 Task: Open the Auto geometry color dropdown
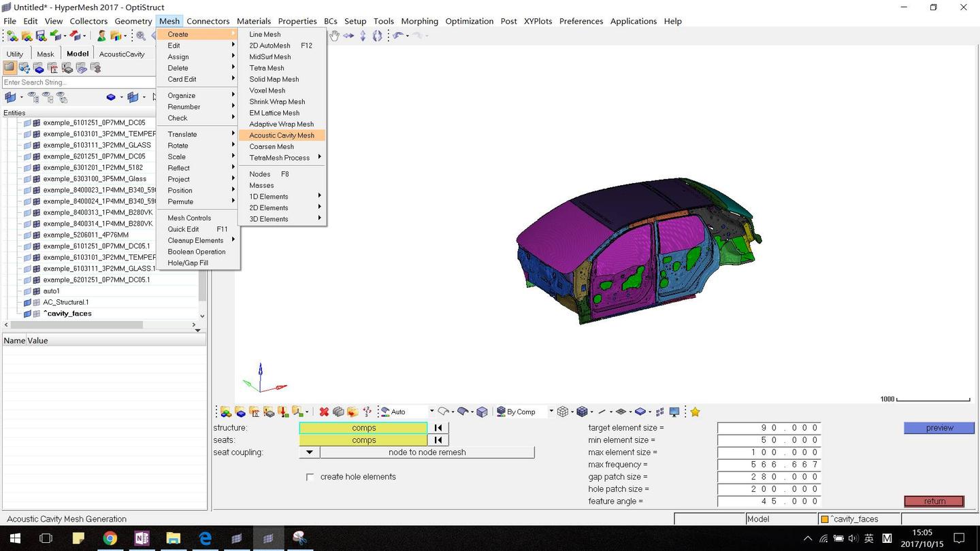(x=431, y=412)
